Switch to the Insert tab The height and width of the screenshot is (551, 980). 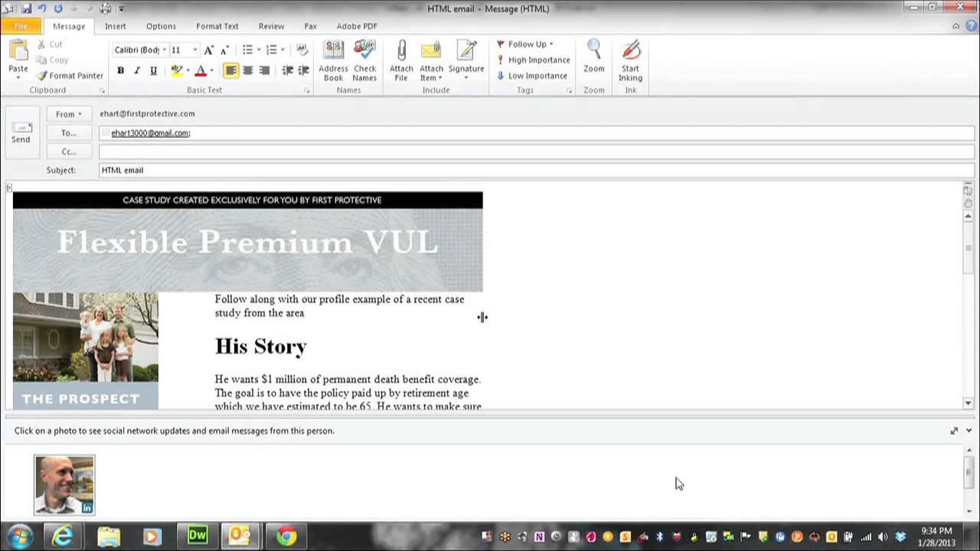[116, 26]
